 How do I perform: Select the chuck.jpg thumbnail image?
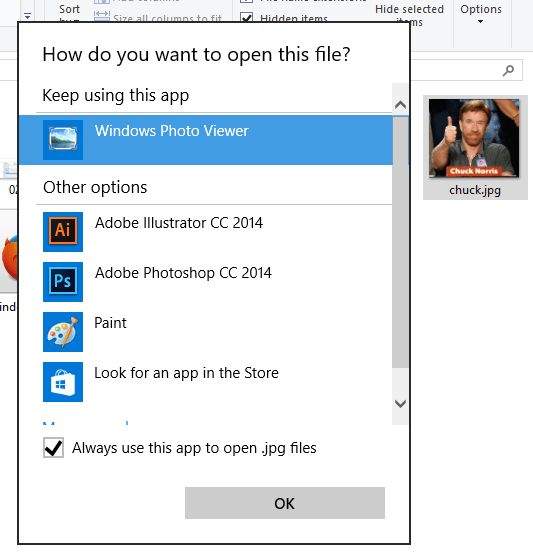coord(474,138)
